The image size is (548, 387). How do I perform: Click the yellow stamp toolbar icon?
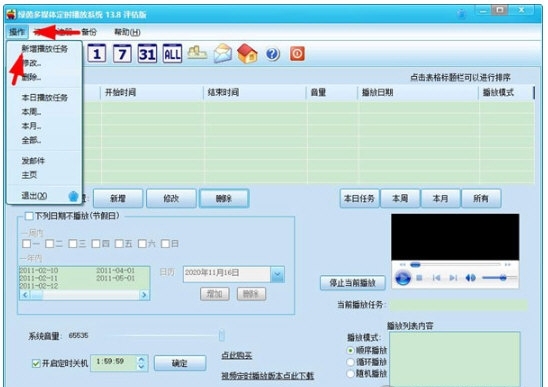tap(197, 53)
